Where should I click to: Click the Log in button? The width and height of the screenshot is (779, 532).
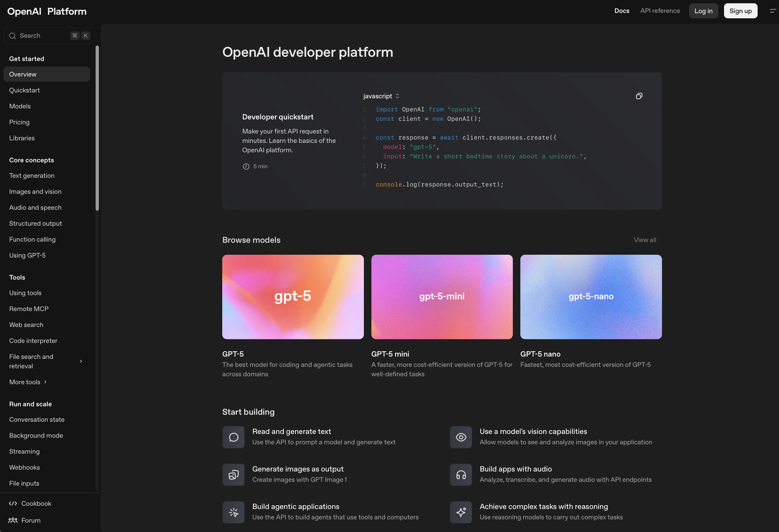point(704,11)
